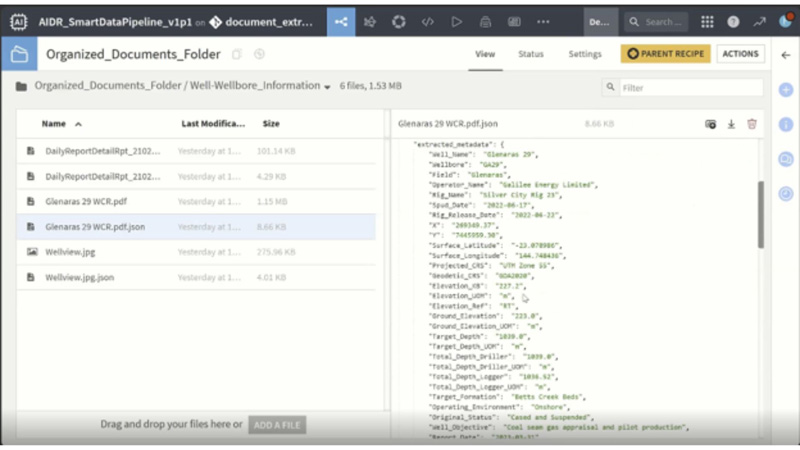Screen dimensions: 800x450
Task: Select Glenaras 29 WCR.pdf.json in file list
Action: click(196, 227)
